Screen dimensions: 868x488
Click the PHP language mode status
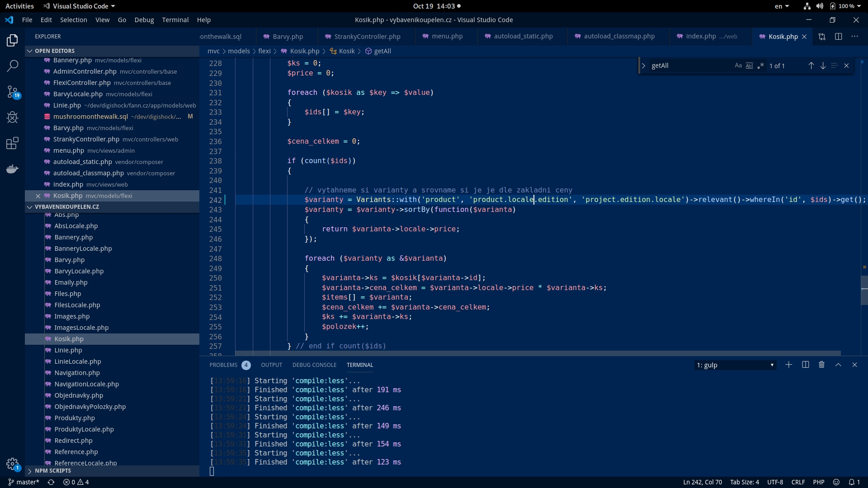[x=818, y=482]
